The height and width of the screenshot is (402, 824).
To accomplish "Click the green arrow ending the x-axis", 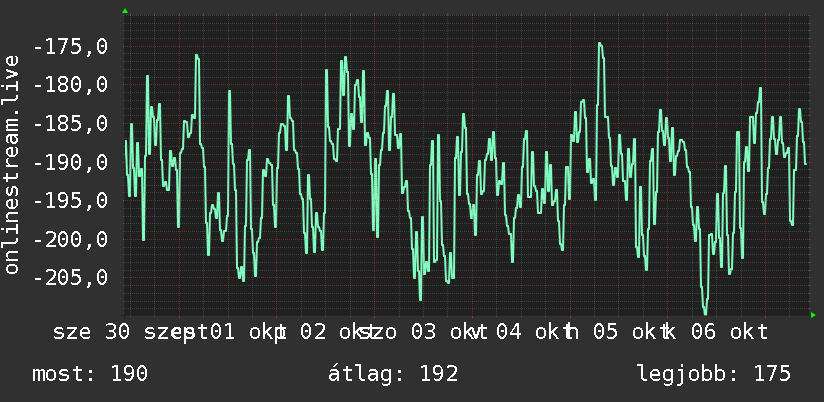I will 813,315.
